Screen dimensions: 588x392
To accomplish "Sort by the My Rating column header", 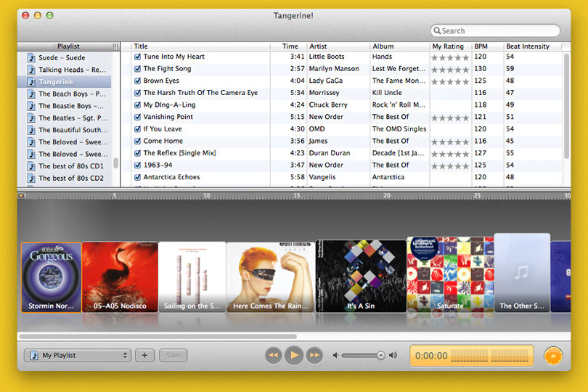I will (x=451, y=46).
